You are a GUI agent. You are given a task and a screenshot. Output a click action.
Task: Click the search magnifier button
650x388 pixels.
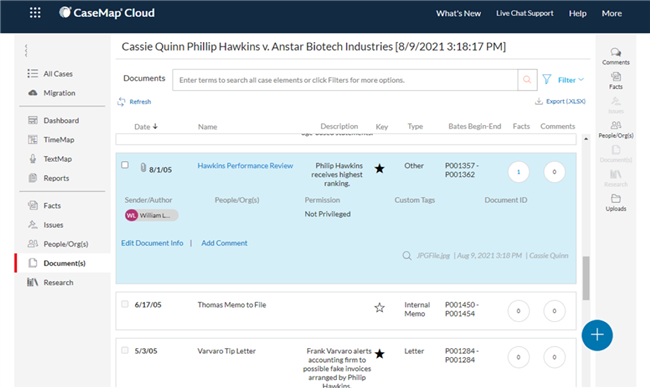[x=527, y=80]
